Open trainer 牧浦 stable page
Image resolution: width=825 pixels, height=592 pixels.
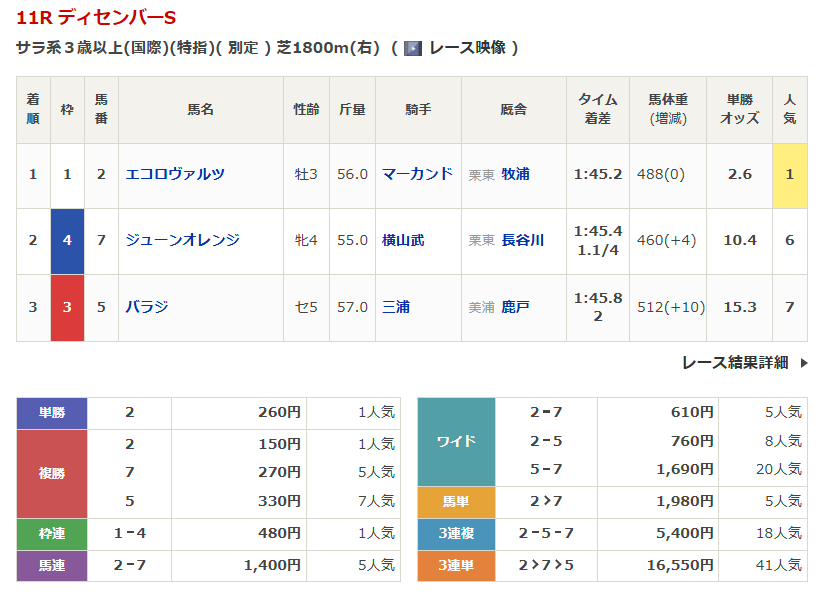[x=516, y=174]
